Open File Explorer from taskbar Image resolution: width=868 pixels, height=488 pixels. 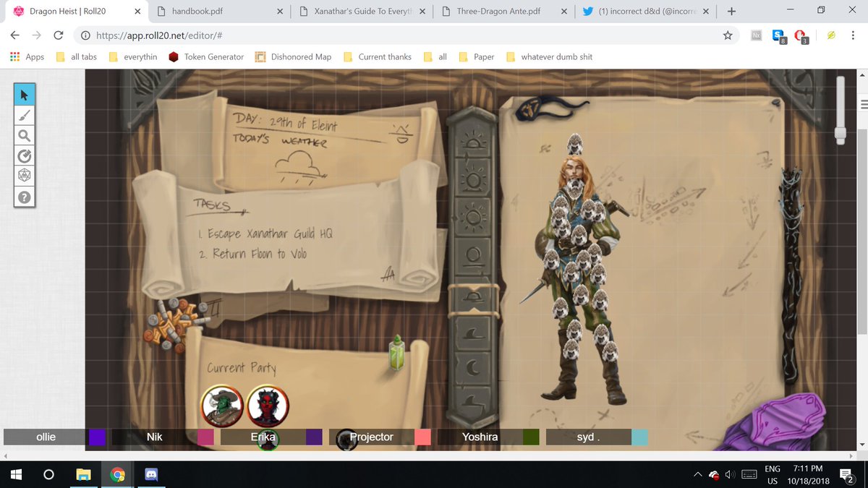[84, 475]
